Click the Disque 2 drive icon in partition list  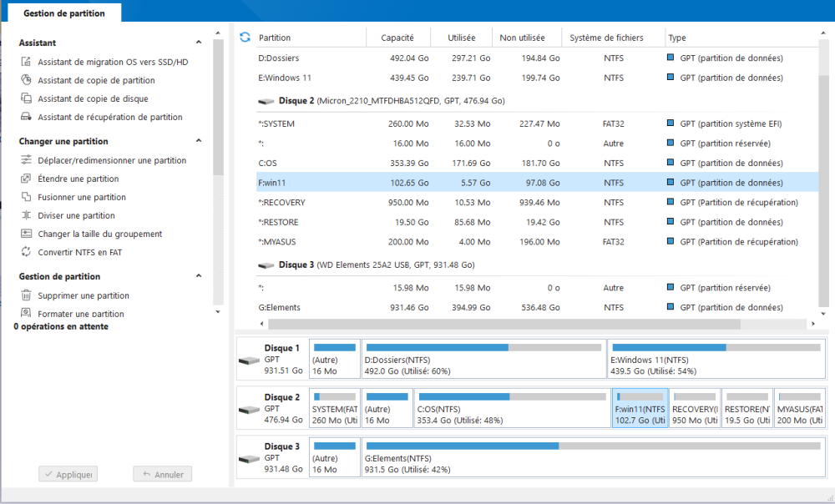point(266,101)
